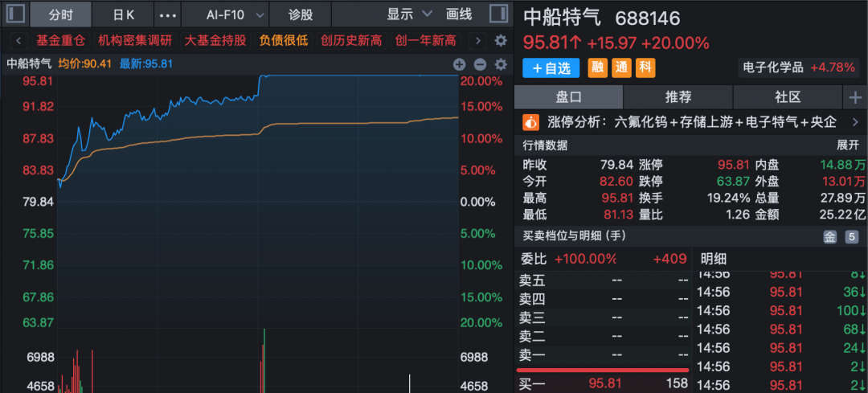Screen dimensions: 868x393
Task: Click 均价:90.41 label
Action: 84,64
